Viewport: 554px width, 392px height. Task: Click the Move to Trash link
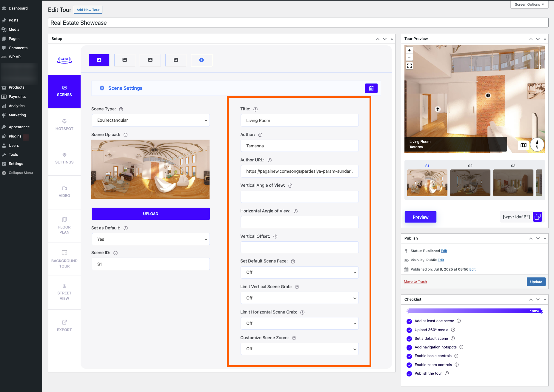pyautogui.click(x=415, y=282)
